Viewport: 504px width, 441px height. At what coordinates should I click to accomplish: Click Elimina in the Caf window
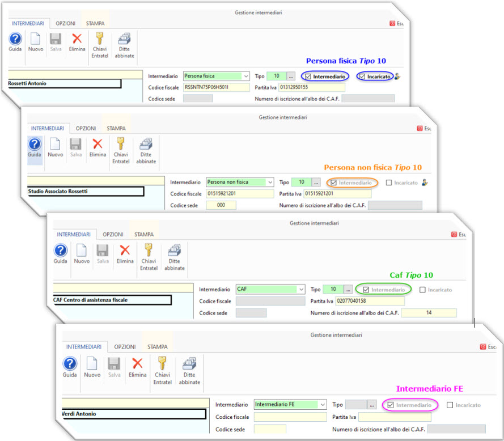tap(125, 253)
